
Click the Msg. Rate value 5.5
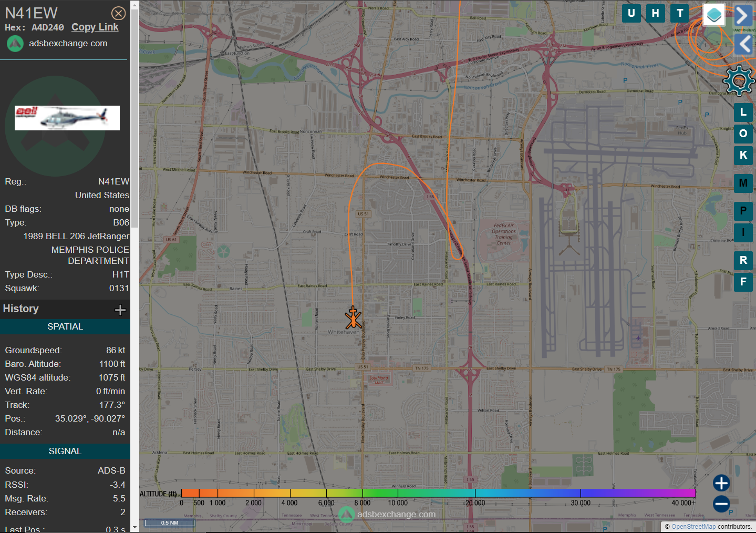tap(119, 498)
